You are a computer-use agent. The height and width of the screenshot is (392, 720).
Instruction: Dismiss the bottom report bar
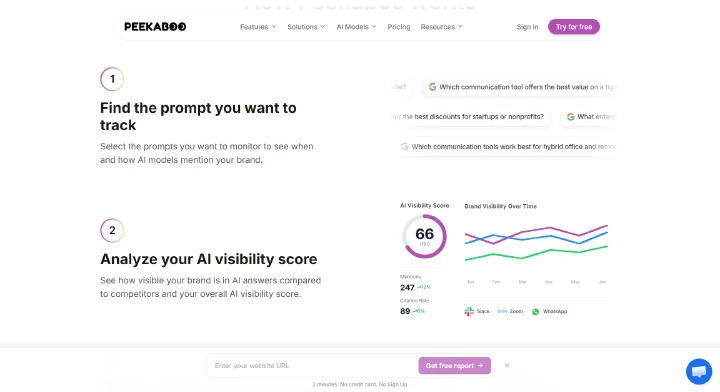pos(507,365)
